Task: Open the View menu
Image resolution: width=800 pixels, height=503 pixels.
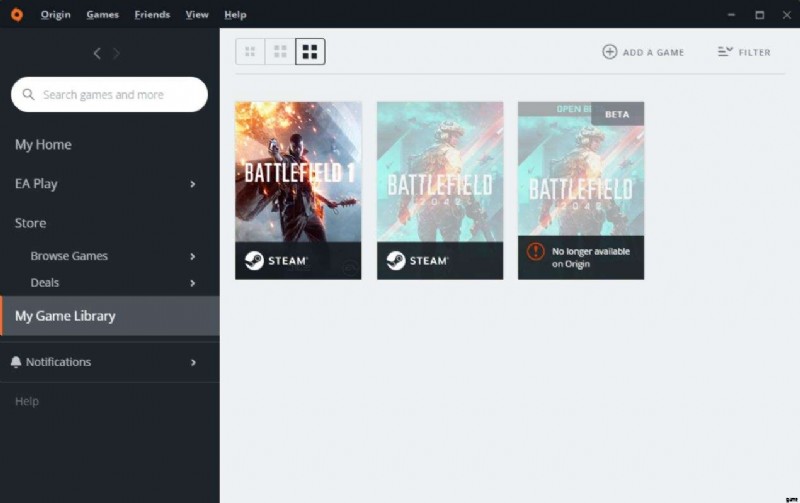Action: (x=197, y=14)
